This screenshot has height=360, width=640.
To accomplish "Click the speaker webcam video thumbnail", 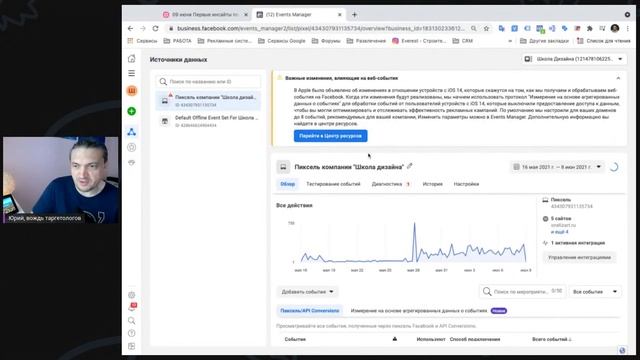I will click(60, 180).
